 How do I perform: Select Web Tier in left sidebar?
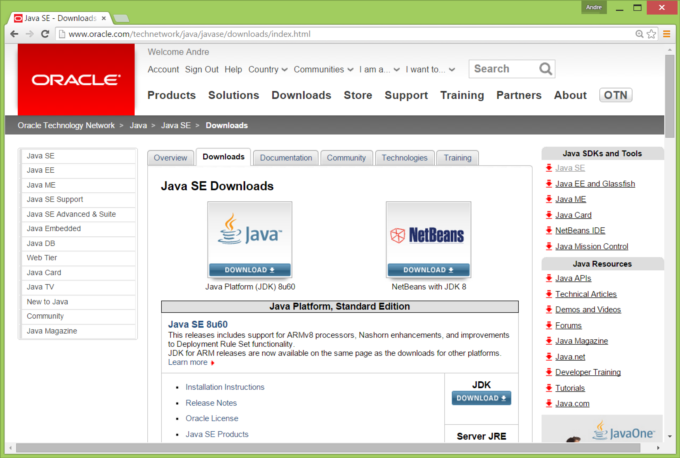point(78,258)
